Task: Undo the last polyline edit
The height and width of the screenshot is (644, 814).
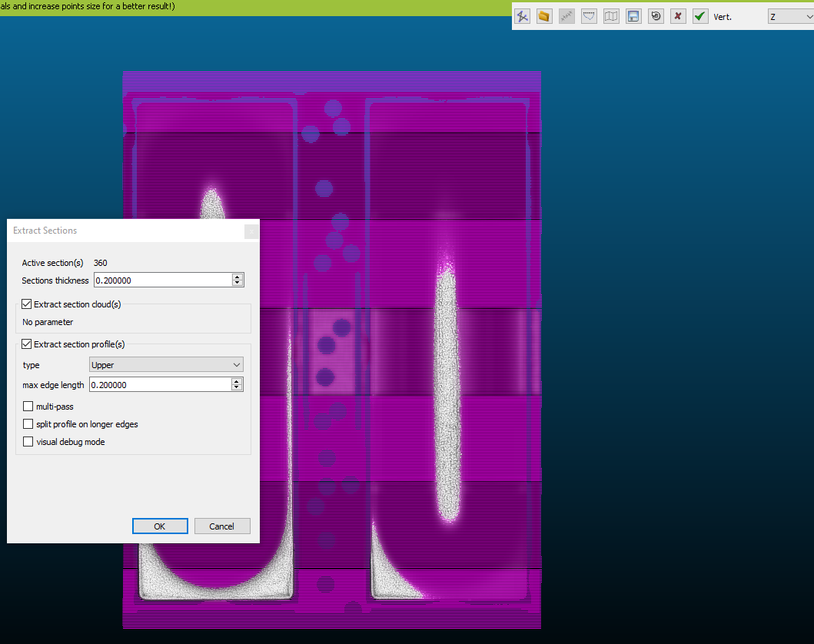Action: pyautogui.click(x=656, y=15)
